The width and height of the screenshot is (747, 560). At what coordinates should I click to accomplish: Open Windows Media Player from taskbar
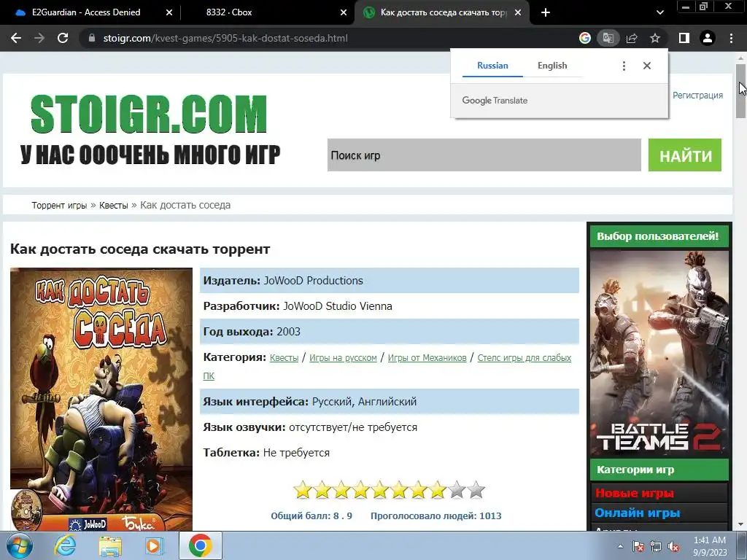153,545
